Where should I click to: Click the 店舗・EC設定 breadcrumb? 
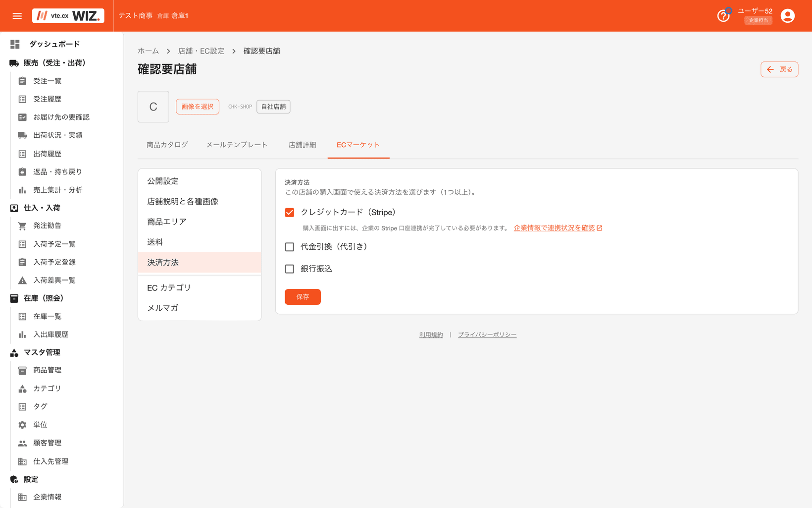pyautogui.click(x=201, y=51)
